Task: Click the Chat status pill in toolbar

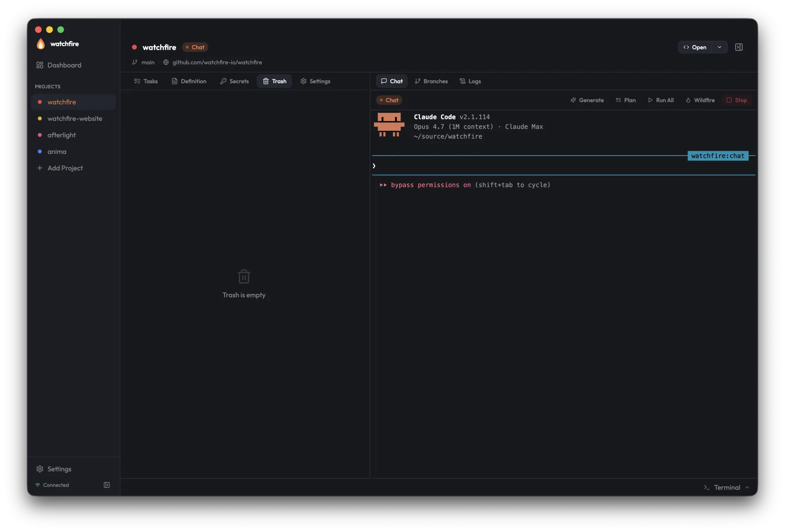Action: (389, 100)
